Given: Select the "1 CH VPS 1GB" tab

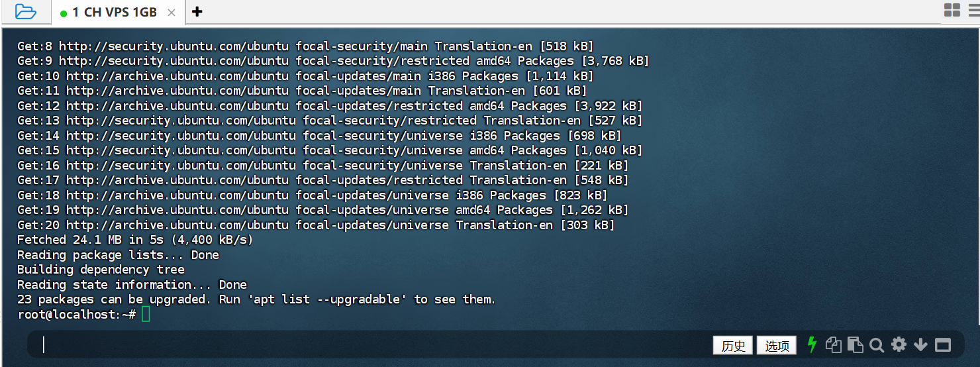Looking at the screenshot, I should click(114, 12).
